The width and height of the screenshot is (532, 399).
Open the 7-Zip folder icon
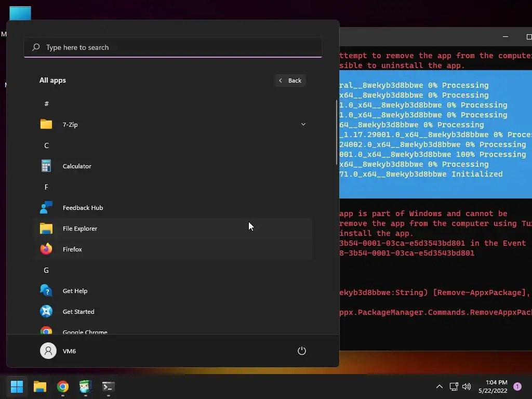(x=46, y=124)
